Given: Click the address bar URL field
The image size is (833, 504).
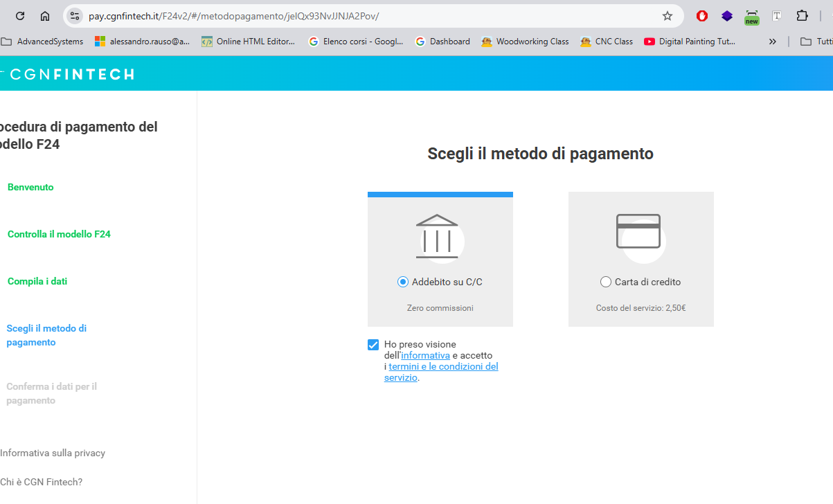Looking at the screenshot, I should coord(374,16).
